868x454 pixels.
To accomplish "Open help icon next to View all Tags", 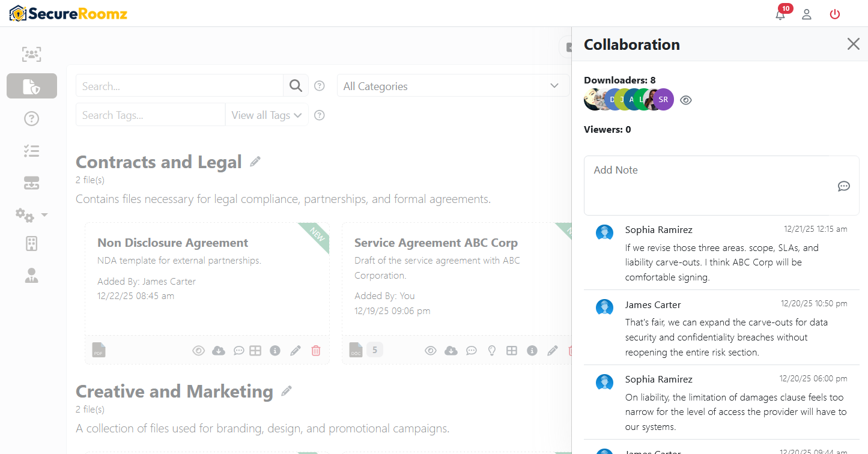I will point(320,115).
